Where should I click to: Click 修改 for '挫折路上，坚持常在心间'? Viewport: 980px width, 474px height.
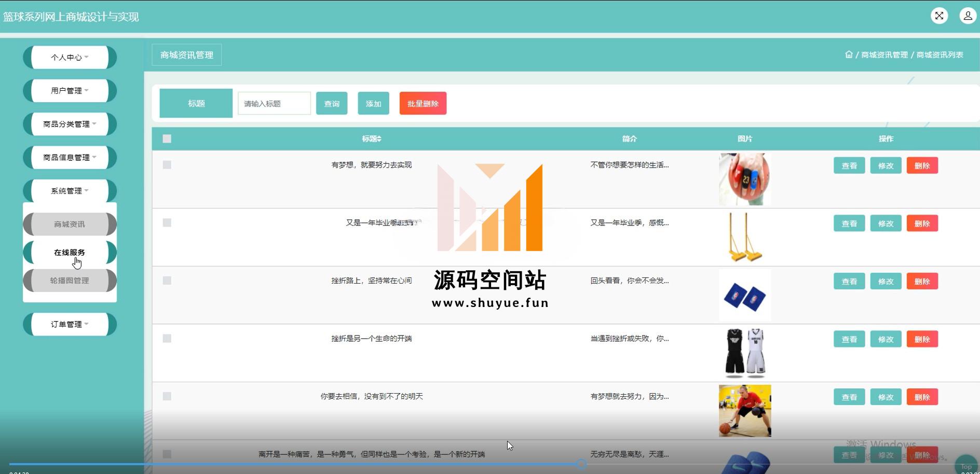886,281
